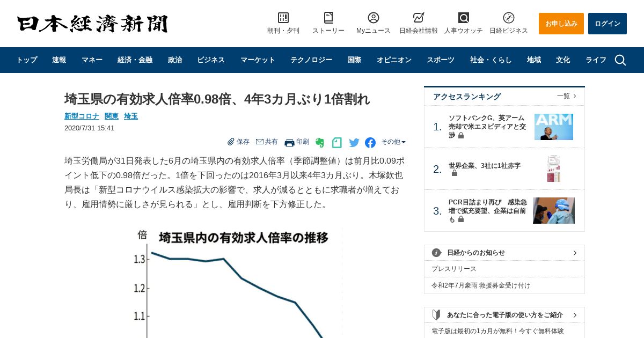Click the ARM thumbnail image

tap(554, 127)
